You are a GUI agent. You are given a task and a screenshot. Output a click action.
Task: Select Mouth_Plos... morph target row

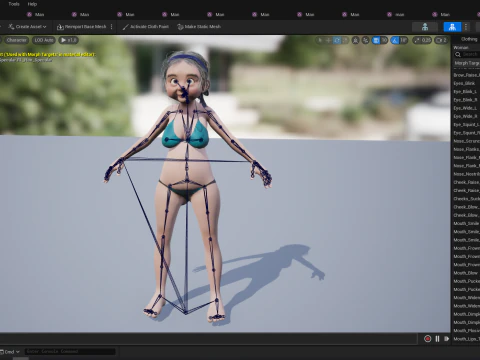click(466, 331)
